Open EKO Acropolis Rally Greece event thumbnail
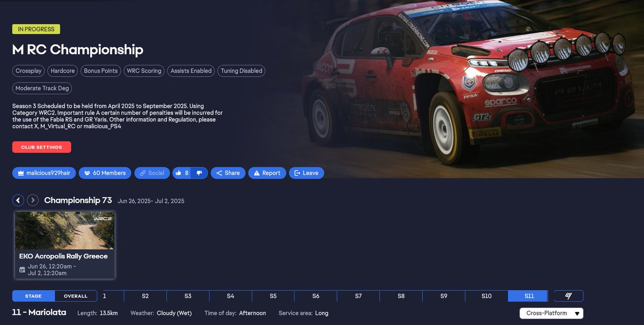Image resolution: width=644 pixels, height=325 pixels. click(64, 230)
